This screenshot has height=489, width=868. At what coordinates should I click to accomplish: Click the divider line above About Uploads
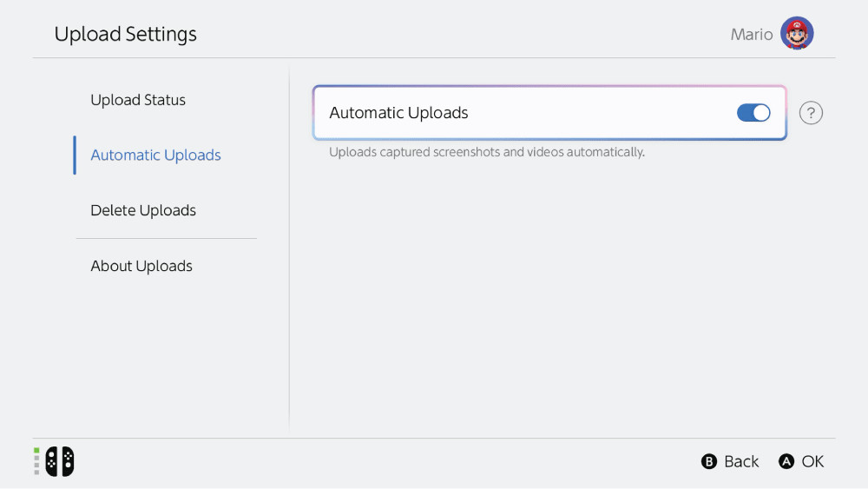[x=167, y=238]
